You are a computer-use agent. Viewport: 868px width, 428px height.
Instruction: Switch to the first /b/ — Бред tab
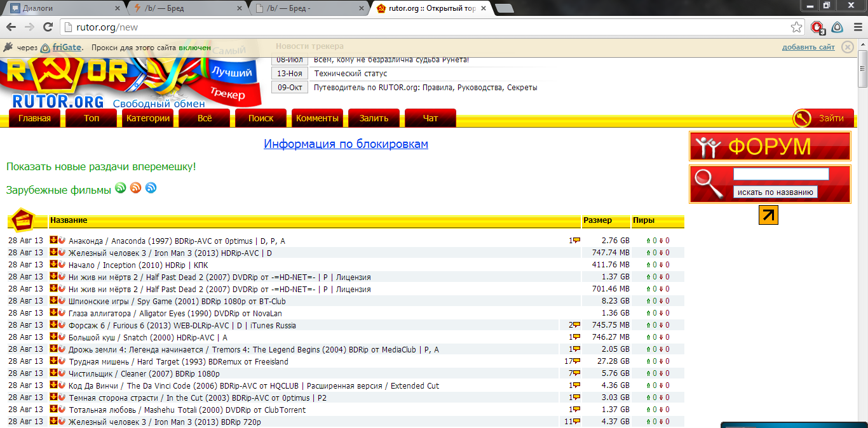click(x=187, y=8)
